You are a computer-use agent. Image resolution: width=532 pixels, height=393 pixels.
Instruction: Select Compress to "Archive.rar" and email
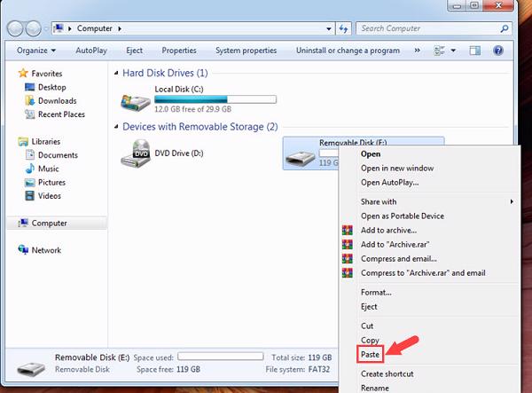[423, 273]
